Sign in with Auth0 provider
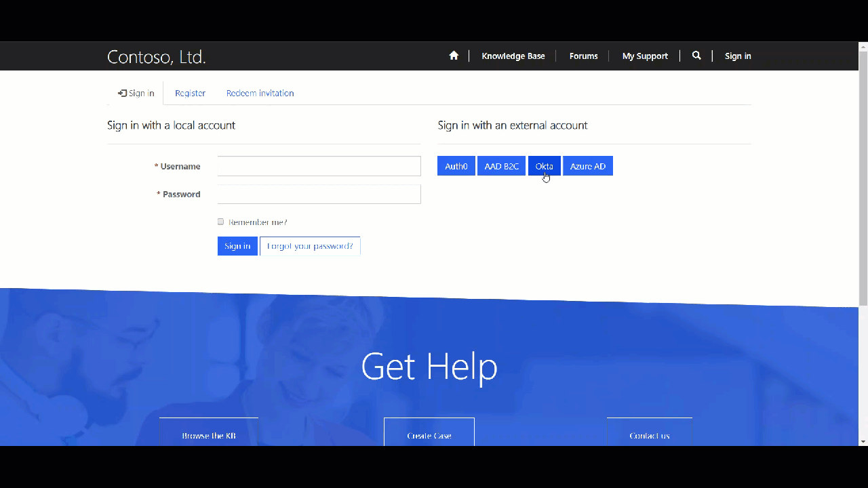Viewport: 868px width, 488px height. [456, 166]
